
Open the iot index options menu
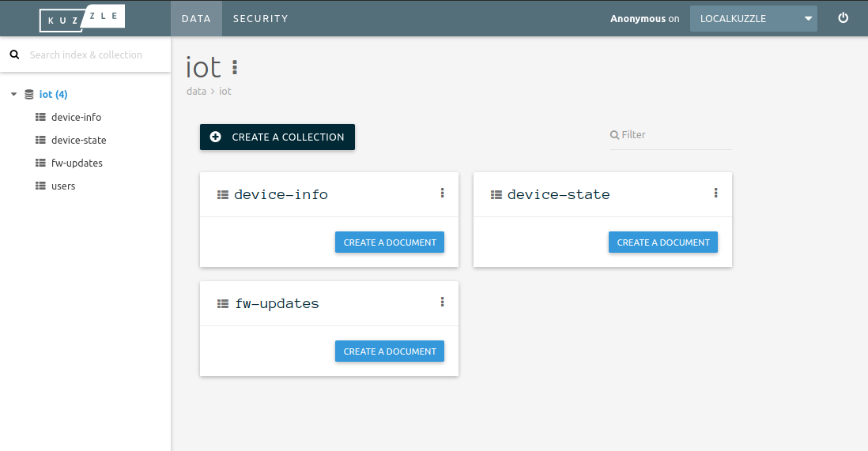(235, 67)
